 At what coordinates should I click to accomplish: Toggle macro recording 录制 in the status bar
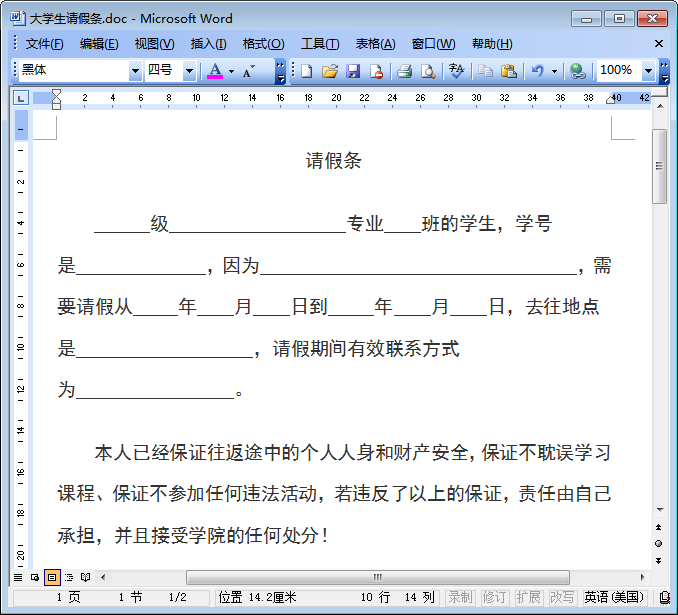pos(460,597)
